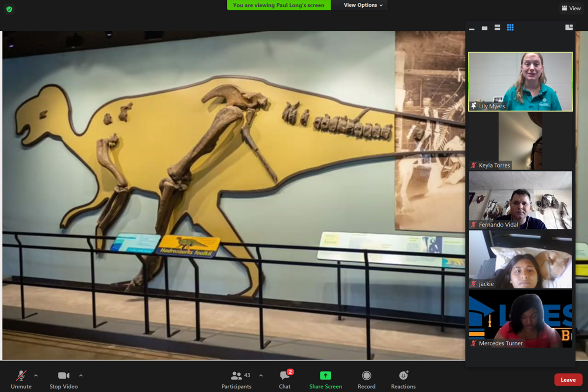This screenshot has height=392, width=588.
Task: Click the video panel pop-out layout icon
Action: [569, 27]
